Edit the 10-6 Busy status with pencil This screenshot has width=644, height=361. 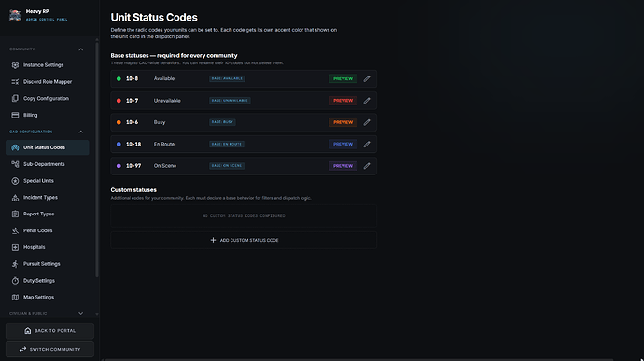[367, 122]
